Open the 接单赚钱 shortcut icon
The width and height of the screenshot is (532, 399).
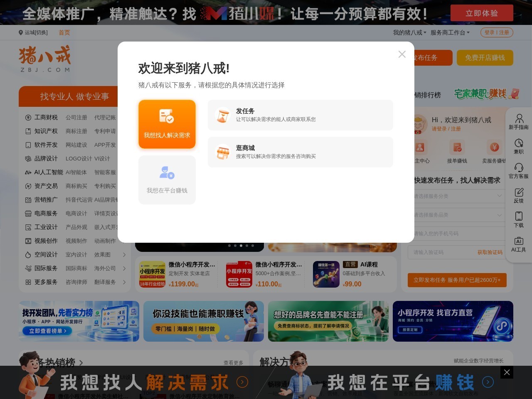tap(457, 148)
